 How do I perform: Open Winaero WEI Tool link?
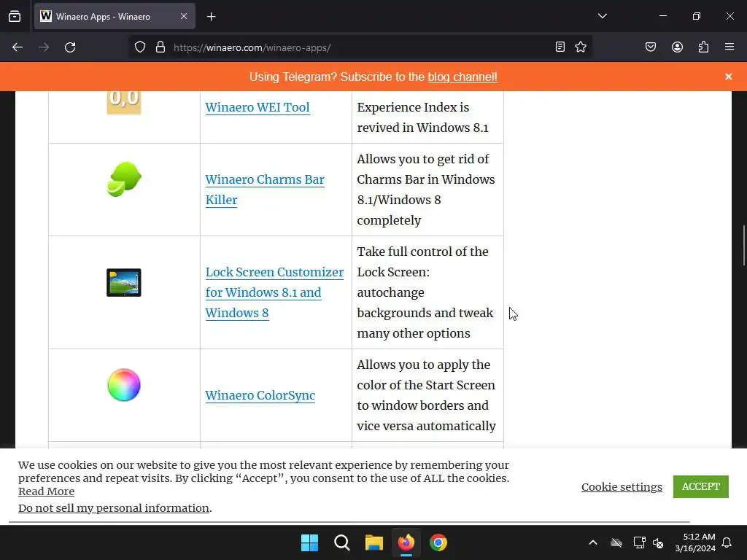click(x=258, y=107)
